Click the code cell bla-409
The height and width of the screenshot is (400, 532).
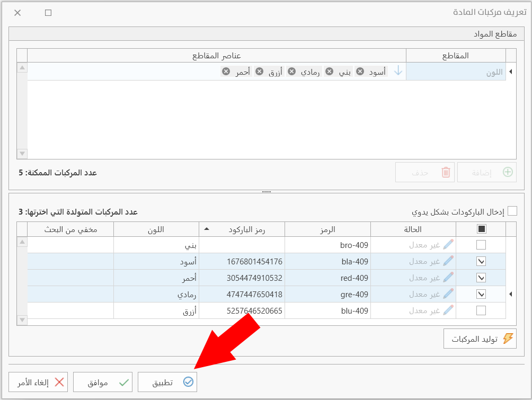click(x=327, y=261)
